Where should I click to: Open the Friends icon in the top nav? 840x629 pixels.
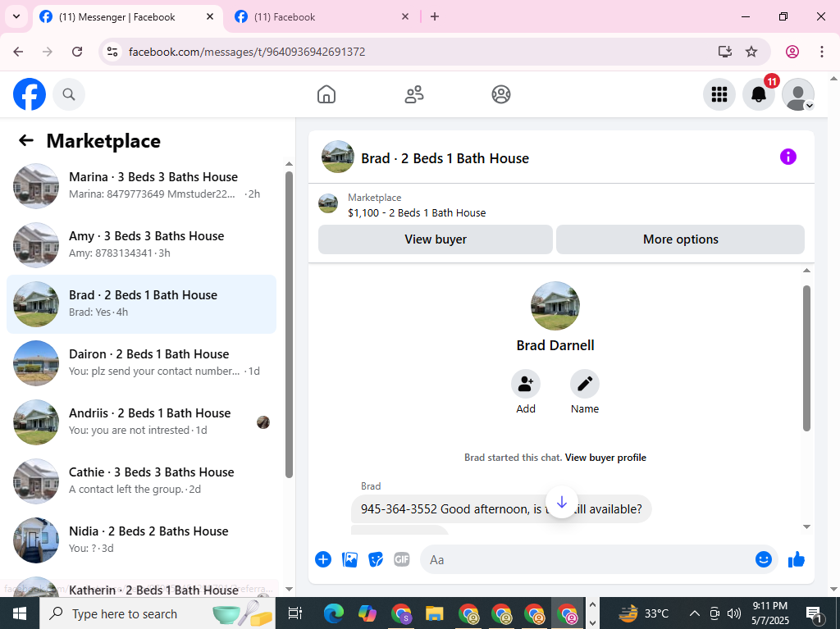413,95
